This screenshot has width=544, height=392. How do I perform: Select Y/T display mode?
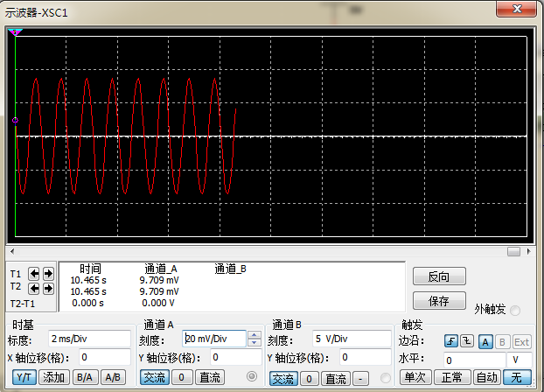click(24, 377)
